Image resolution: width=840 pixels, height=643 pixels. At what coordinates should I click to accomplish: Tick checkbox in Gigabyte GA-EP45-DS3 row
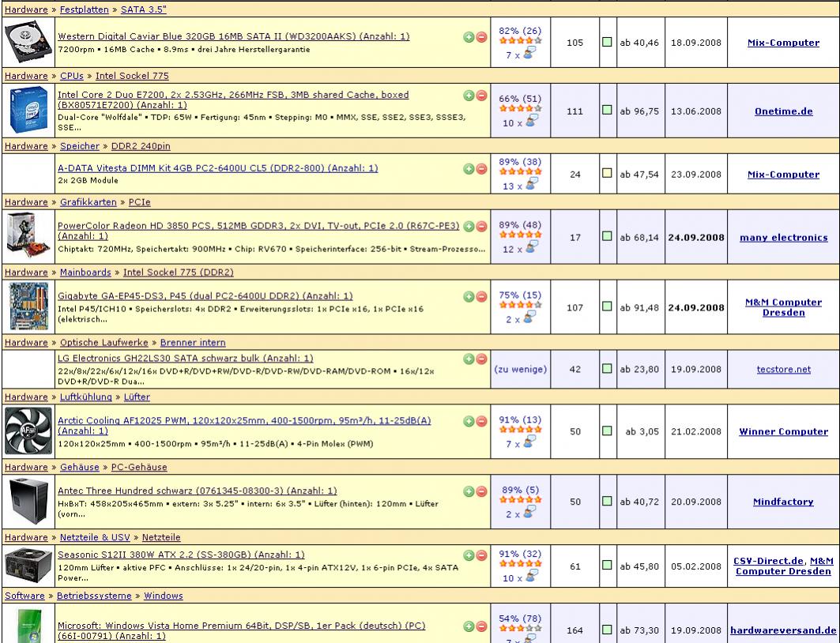click(x=607, y=306)
